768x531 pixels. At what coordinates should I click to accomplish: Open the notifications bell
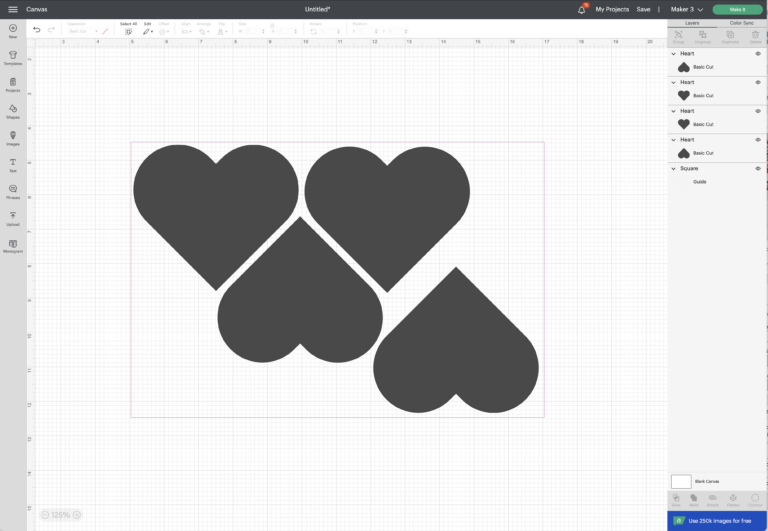tap(582, 9)
